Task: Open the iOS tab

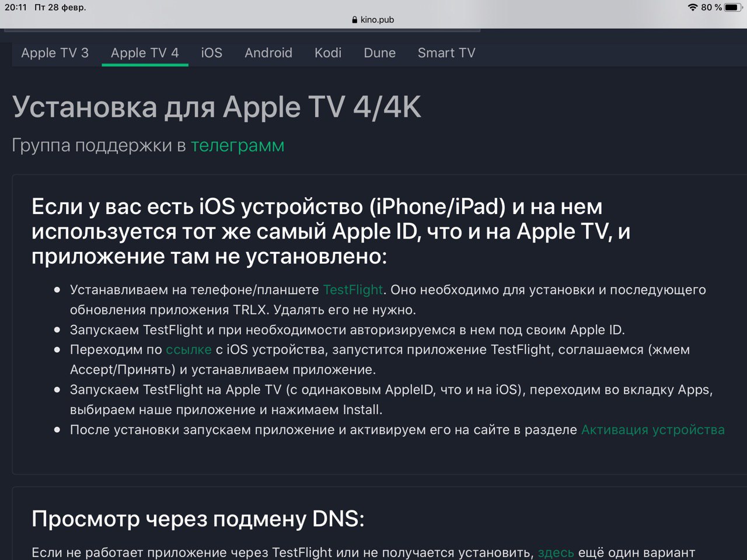Action: click(x=212, y=53)
